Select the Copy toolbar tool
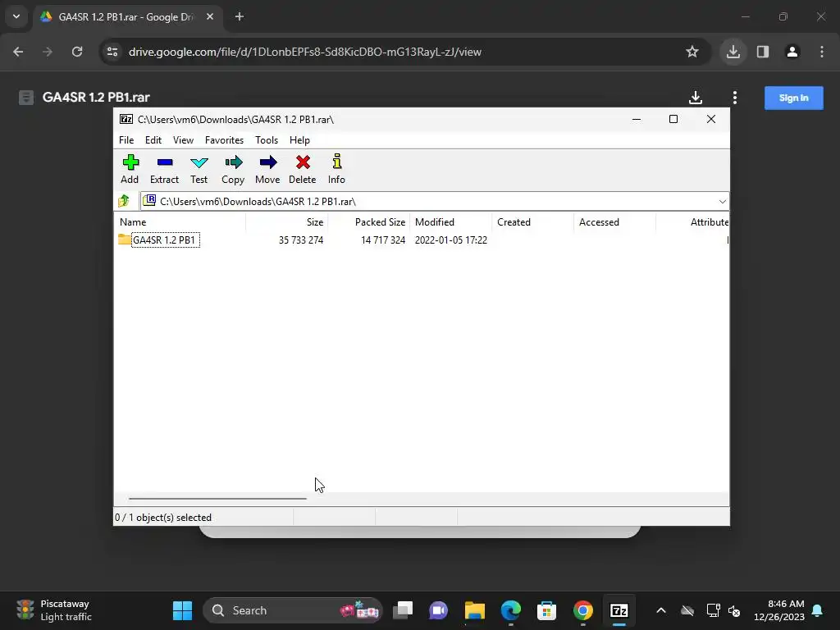 click(x=233, y=169)
